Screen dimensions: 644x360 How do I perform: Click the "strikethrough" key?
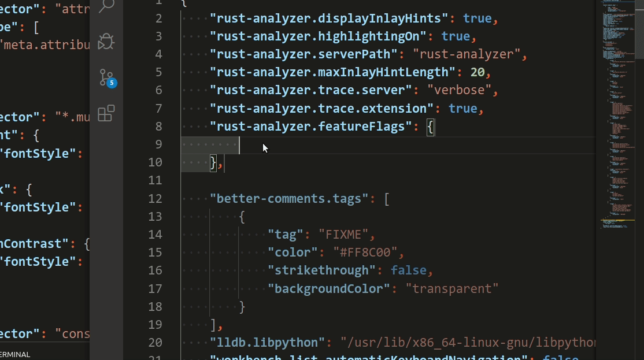pos(321,270)
